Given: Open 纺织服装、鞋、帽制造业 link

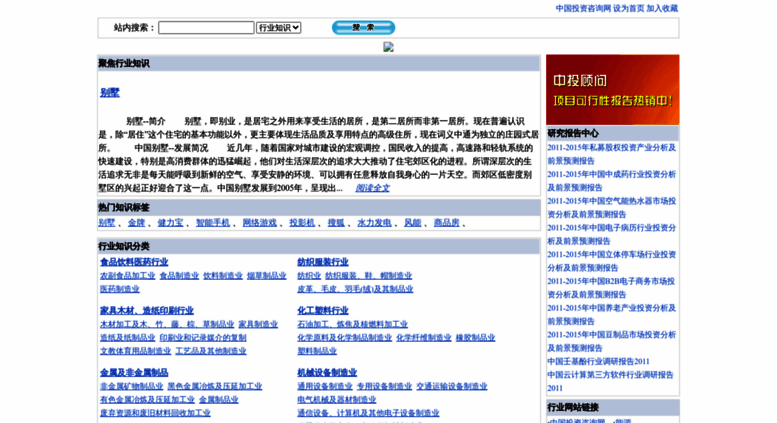Looking at the screenshot, I should [x=368, y=276].
